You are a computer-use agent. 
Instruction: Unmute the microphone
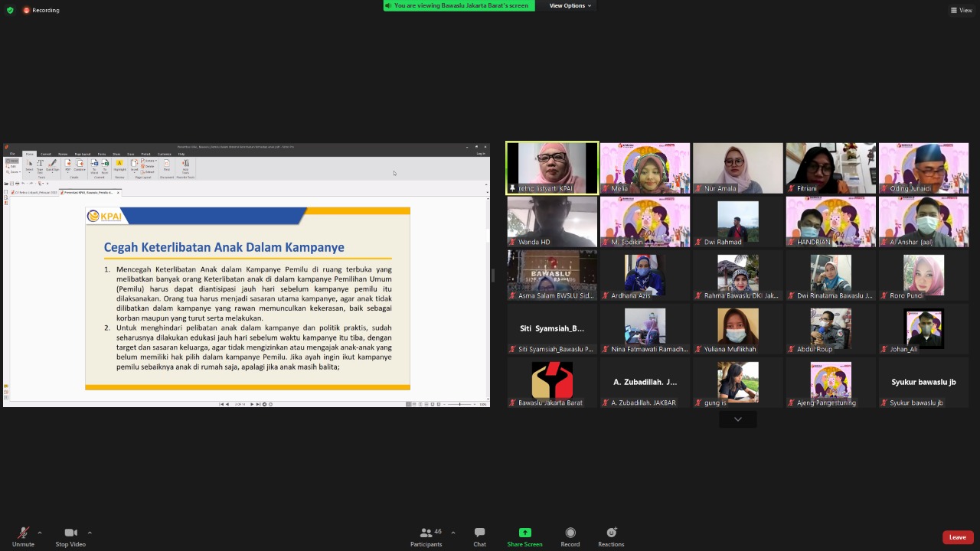click(x=23, y=536)
